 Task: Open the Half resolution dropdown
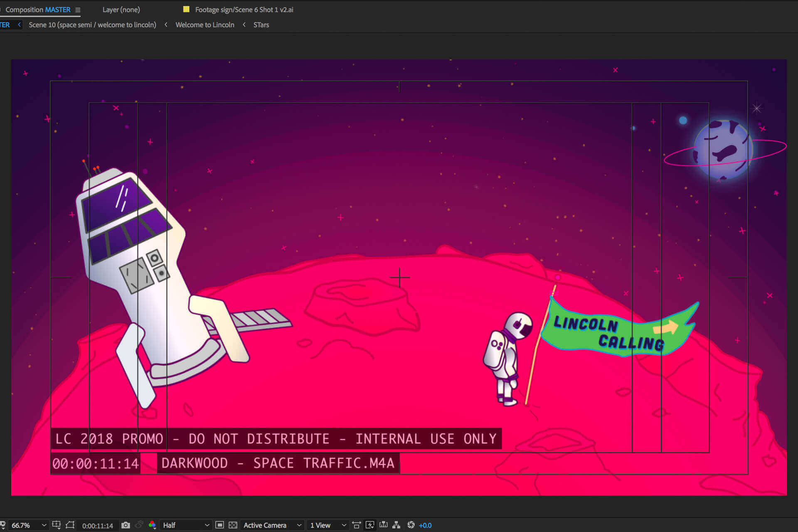click(186, 525)
